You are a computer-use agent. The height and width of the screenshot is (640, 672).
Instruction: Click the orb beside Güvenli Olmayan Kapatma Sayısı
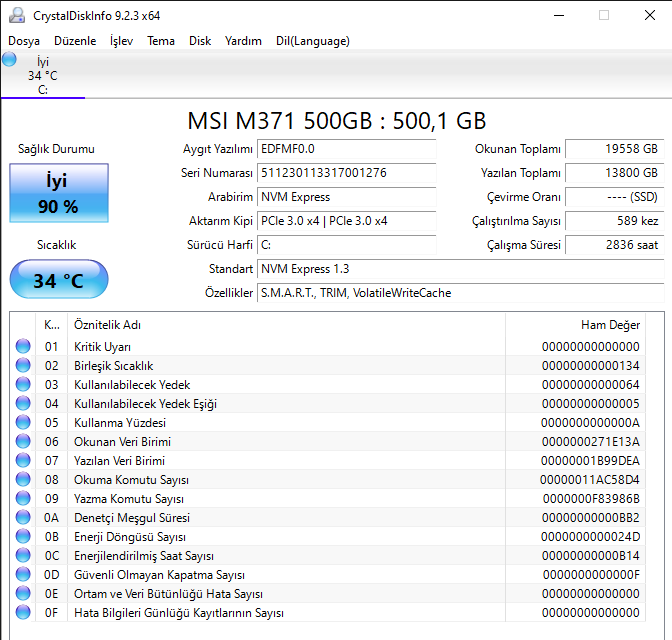[23, 575]
